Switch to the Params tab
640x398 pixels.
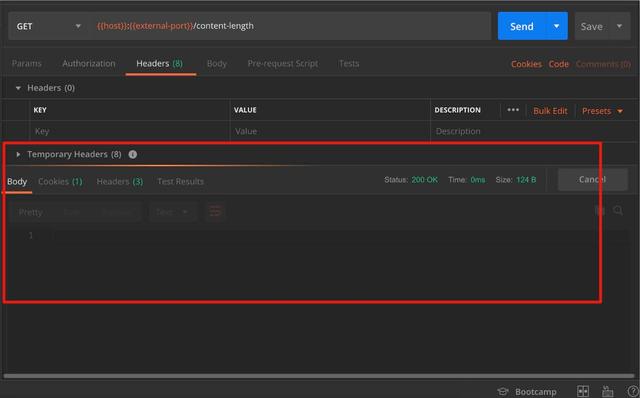pyautogui.click(x=27, y=64)
